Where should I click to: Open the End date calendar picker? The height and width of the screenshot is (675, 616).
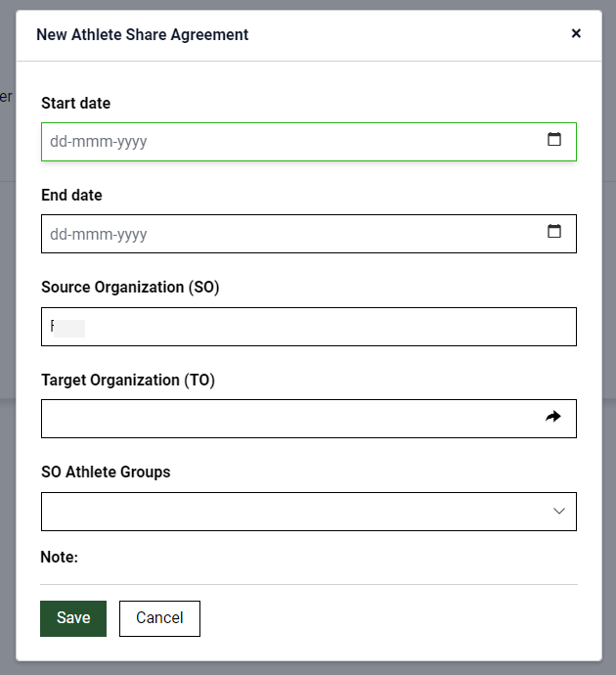click(x=554, y=231)
